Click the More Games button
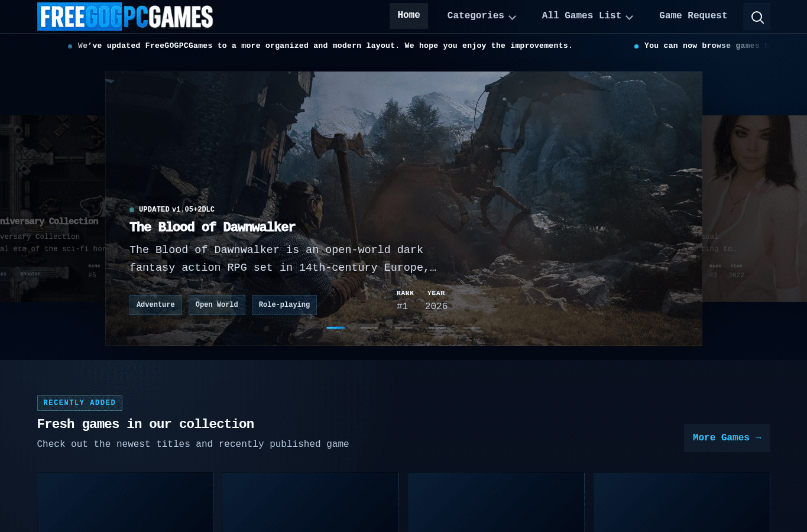This screenshot has height=532, width=807. [x=727, y=438]
